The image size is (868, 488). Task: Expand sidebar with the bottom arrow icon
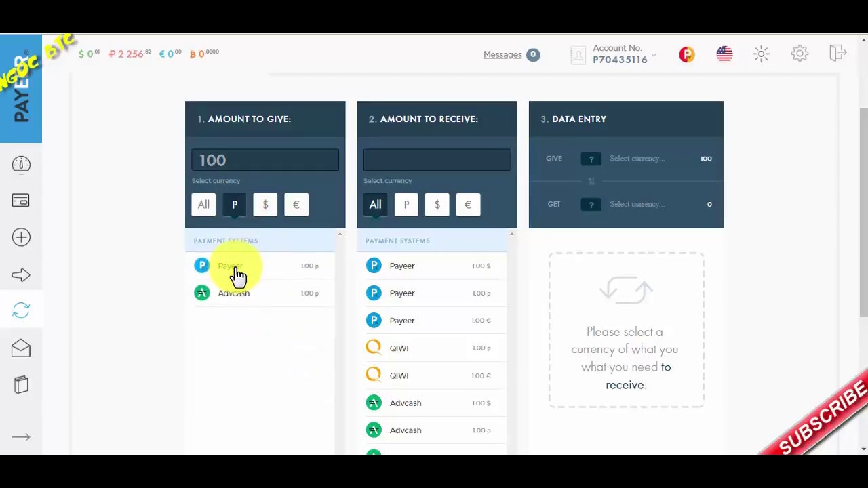pyautogui.click(x=21, y=437)
